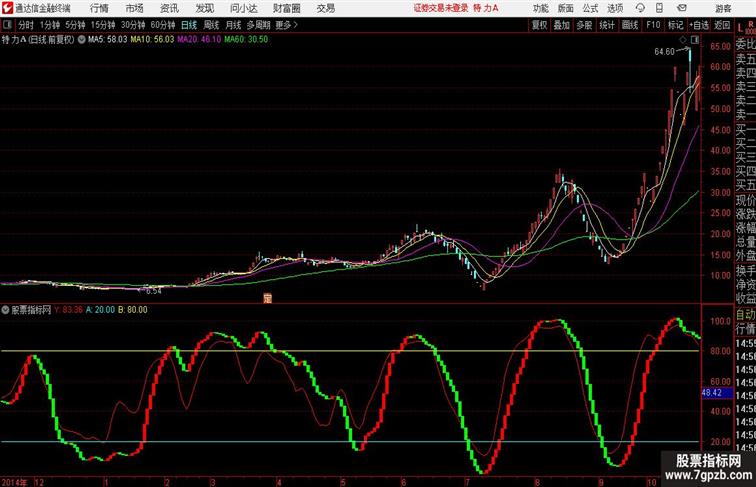This screenshot has width=756, height=487.
Task: Click the 自动 label in side panel
Action: pyautogui.click(x=745, y=315)
